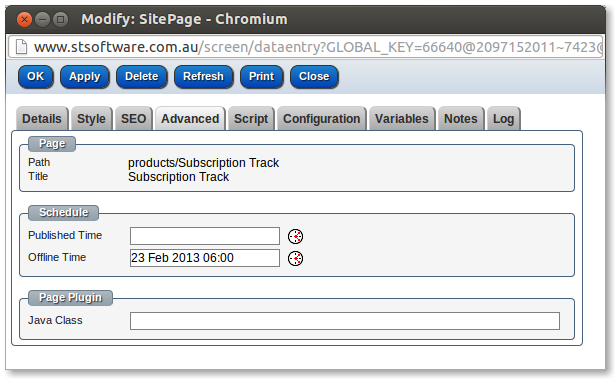Viewport: 615px width, 379px height.
Task: View the Notes tab
Action: 461,118
